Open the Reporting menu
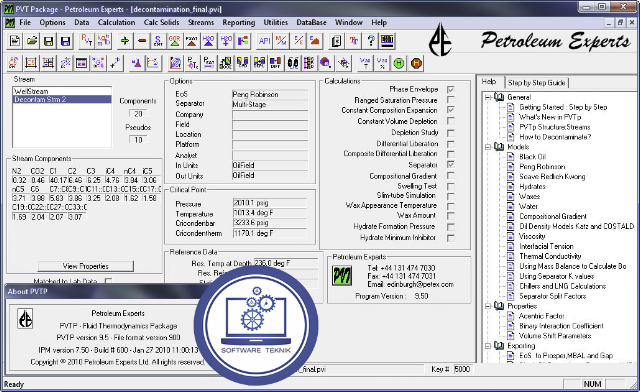640x392 pixels. [x=239, y=22]
